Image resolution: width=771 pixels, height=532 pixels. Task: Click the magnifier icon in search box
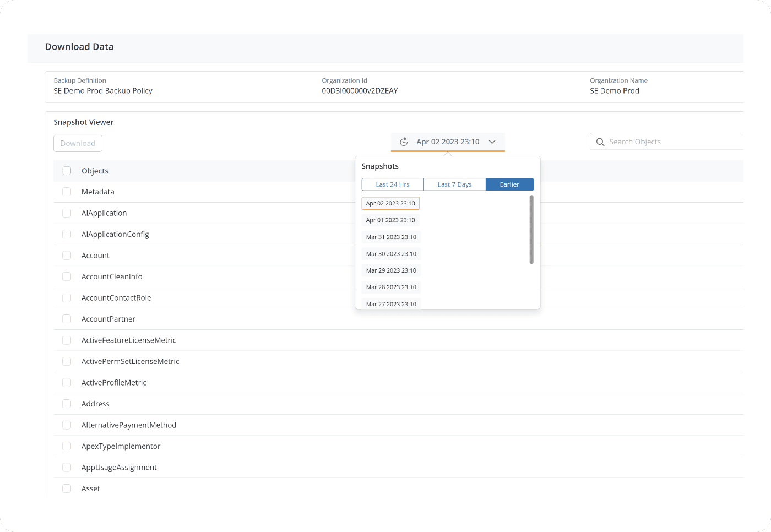(x=600, y=142)
